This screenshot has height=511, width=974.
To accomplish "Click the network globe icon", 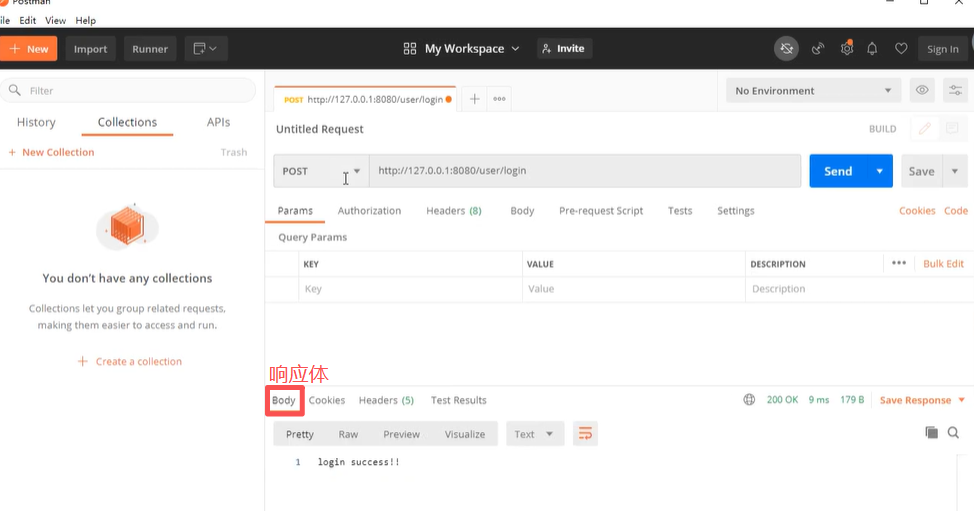I will pos(749,400).
